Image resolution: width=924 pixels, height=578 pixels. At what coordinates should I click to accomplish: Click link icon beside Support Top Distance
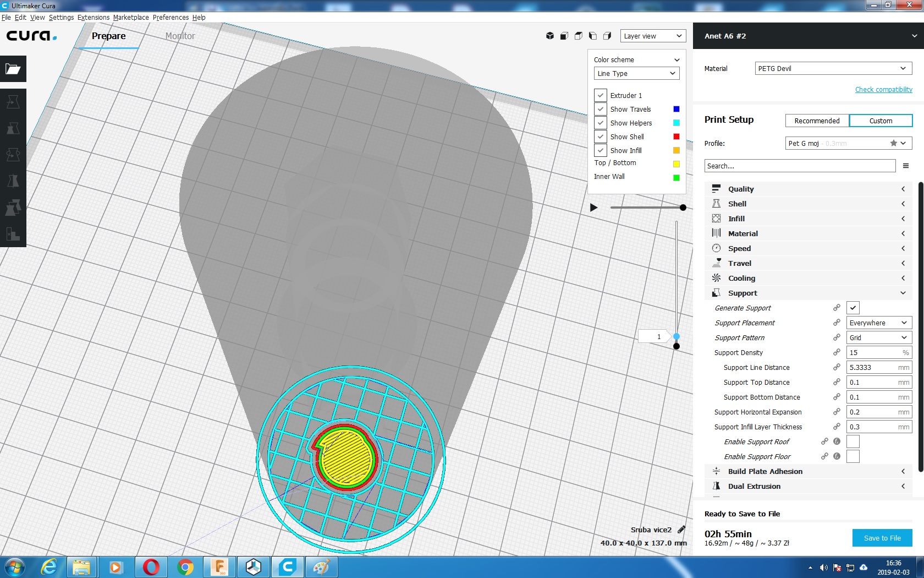(837, 382)
